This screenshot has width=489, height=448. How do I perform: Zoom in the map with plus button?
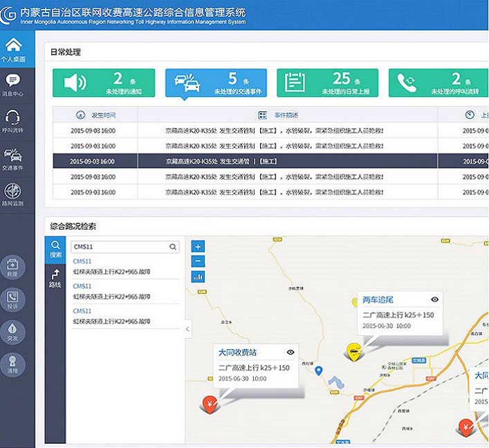(x=198, y=247)
